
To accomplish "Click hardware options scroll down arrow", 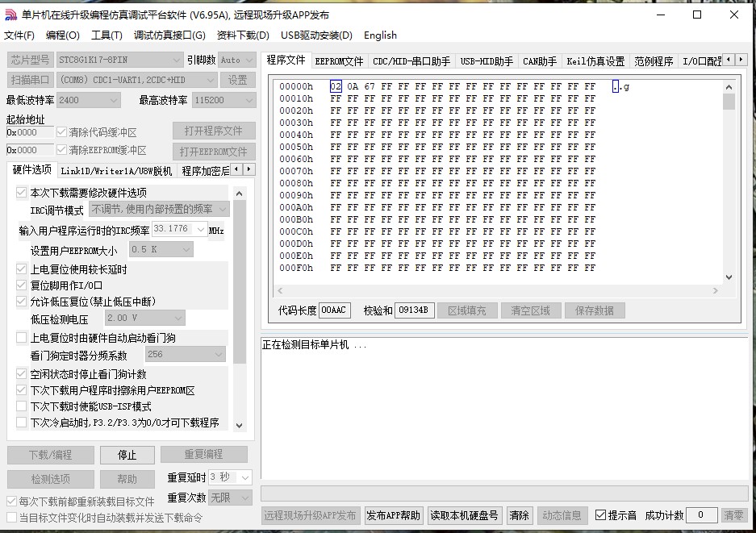I will pos(239,425).
